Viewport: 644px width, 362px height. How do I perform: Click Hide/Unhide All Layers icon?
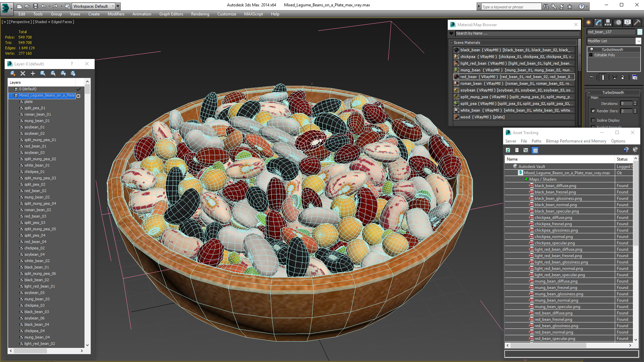63,73
